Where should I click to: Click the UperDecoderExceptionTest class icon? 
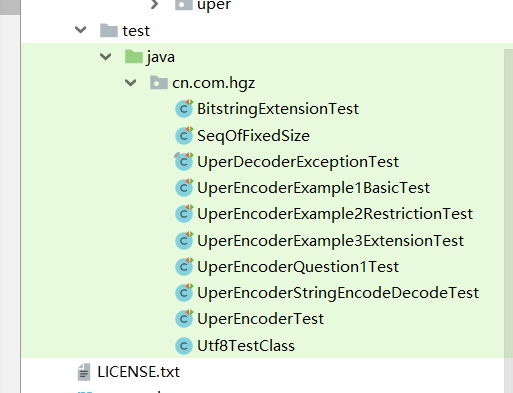[x=184, y=161]
